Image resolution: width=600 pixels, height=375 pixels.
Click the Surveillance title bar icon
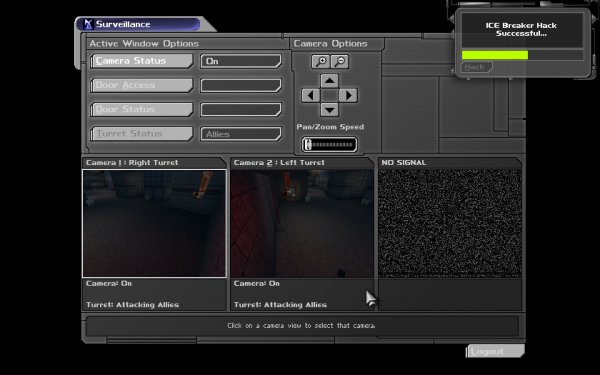click(88, 24)
